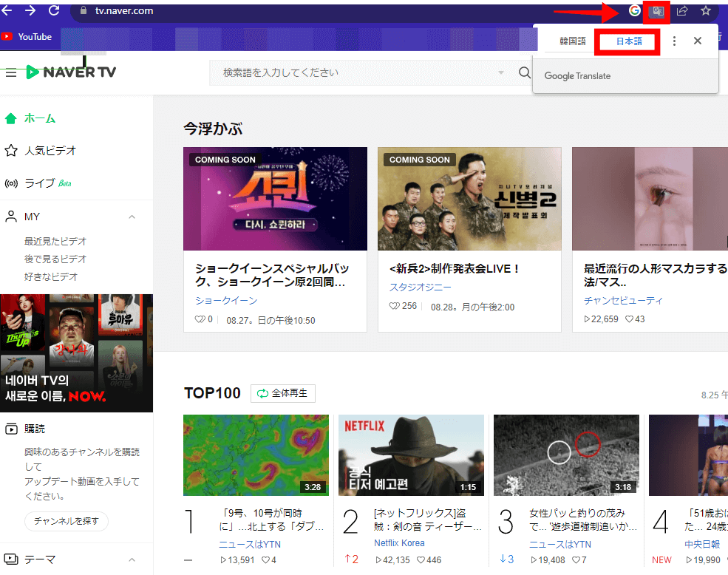Reload the page with the refresh icon
728x575 pixels.
click(x=54, y=10)
